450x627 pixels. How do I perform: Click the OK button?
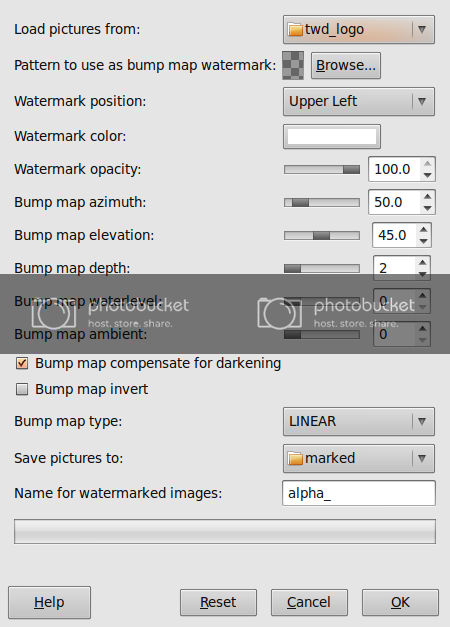(400, 602)
